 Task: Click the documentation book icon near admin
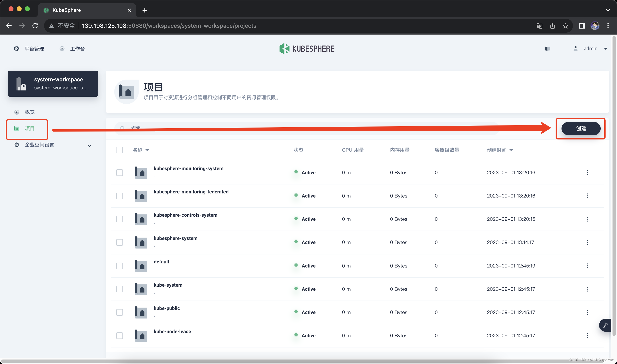click(x=547, y=49)
